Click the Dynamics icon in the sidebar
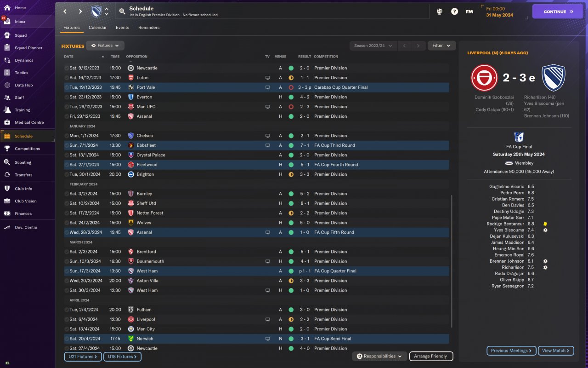588x368 pixels. click(7, 60)
